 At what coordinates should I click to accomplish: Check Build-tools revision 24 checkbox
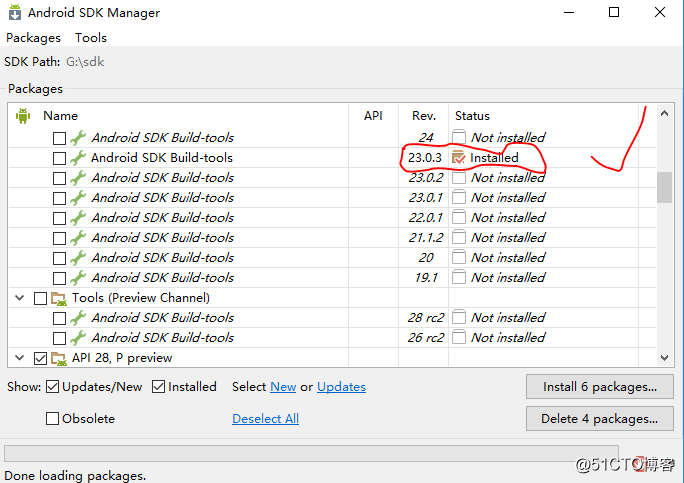point(59,138)
